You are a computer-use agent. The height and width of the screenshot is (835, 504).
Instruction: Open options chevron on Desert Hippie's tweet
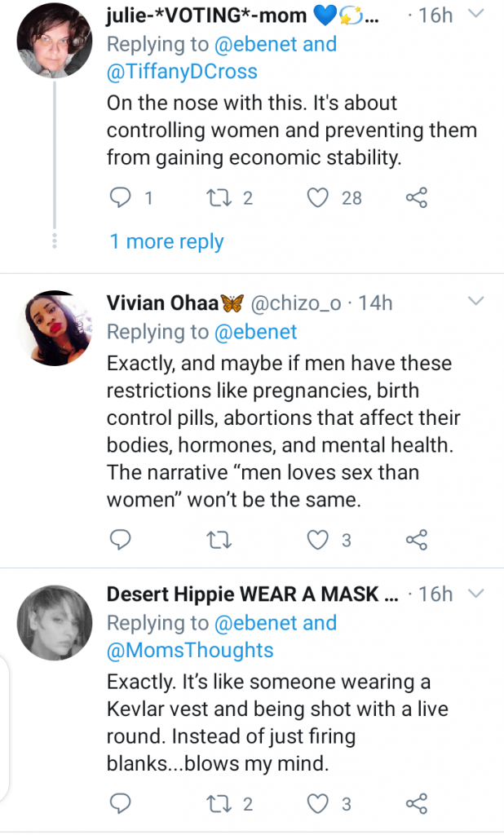pos(478,593)
